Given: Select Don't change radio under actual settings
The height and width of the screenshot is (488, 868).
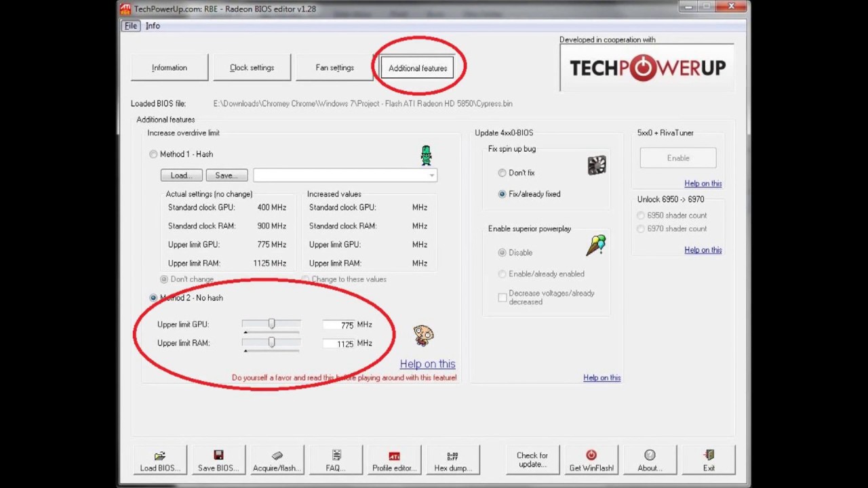Looking at the screenshot, I should coord(164,279).
